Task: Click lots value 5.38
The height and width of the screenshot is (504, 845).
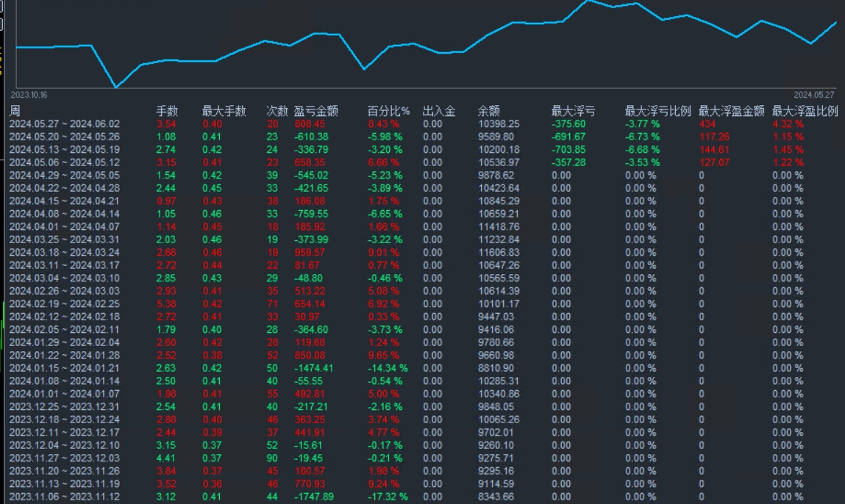Action: [166, 303]
